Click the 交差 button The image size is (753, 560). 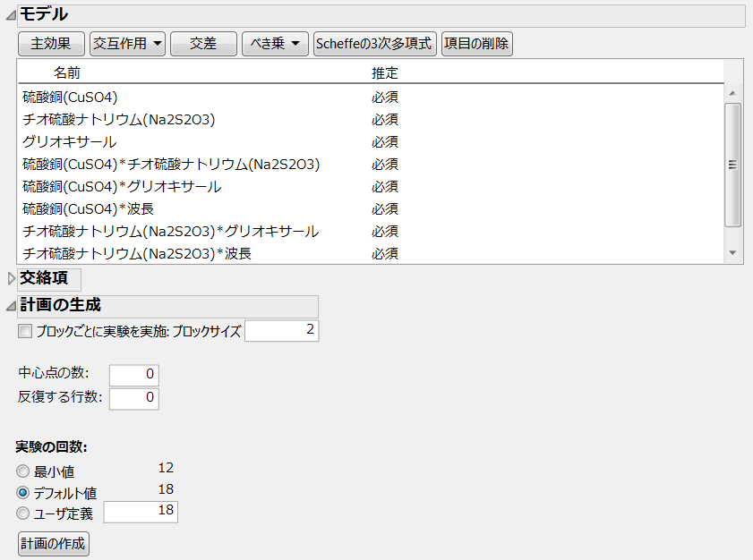(203, 44)
